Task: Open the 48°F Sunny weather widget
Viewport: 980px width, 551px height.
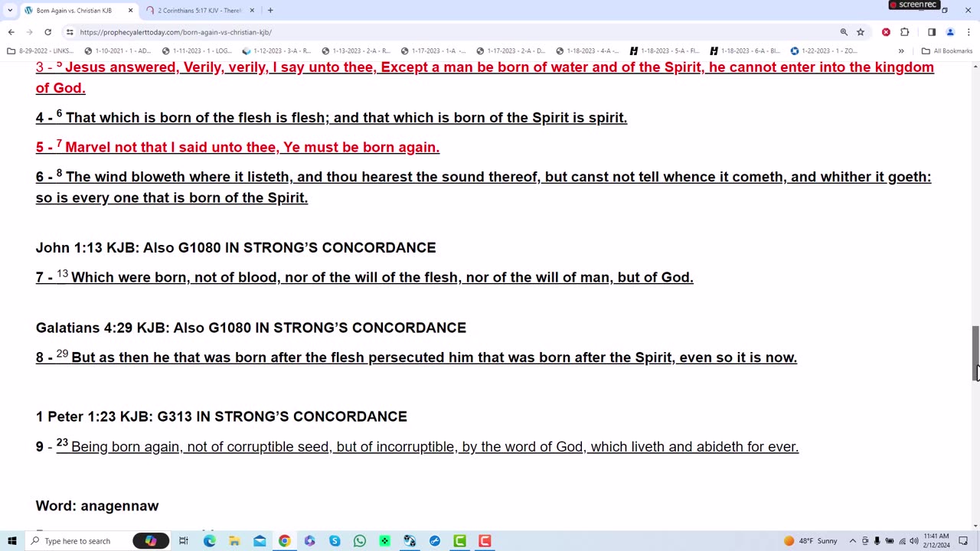Action: 811,541
